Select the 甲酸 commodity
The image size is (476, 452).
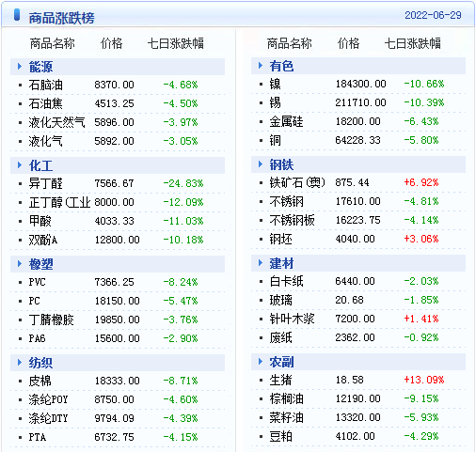pos(40,221)
